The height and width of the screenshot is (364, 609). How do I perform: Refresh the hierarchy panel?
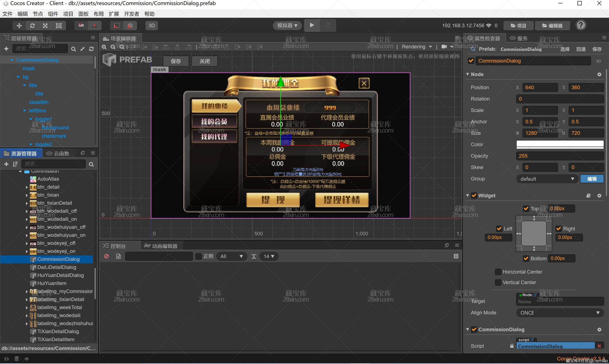pyautogui.click(x=91, y=49)
